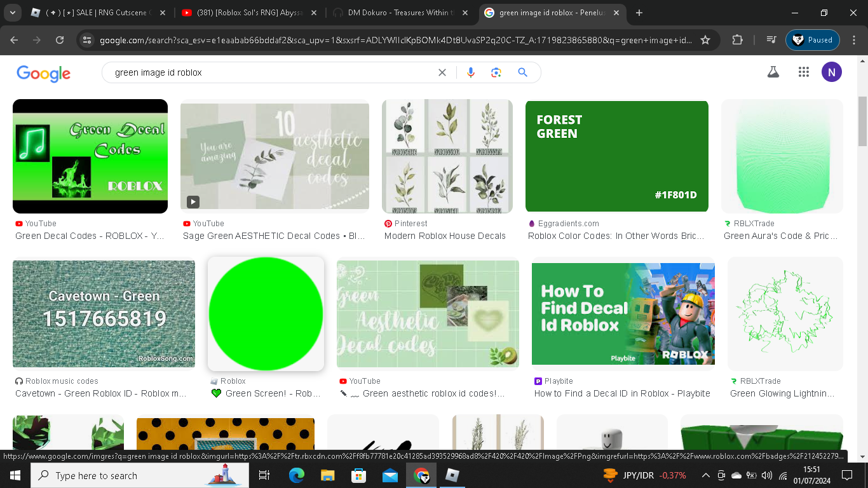Start voice search with microphone icon
This screenshot has width=868, height=488.
coord(471,72)
